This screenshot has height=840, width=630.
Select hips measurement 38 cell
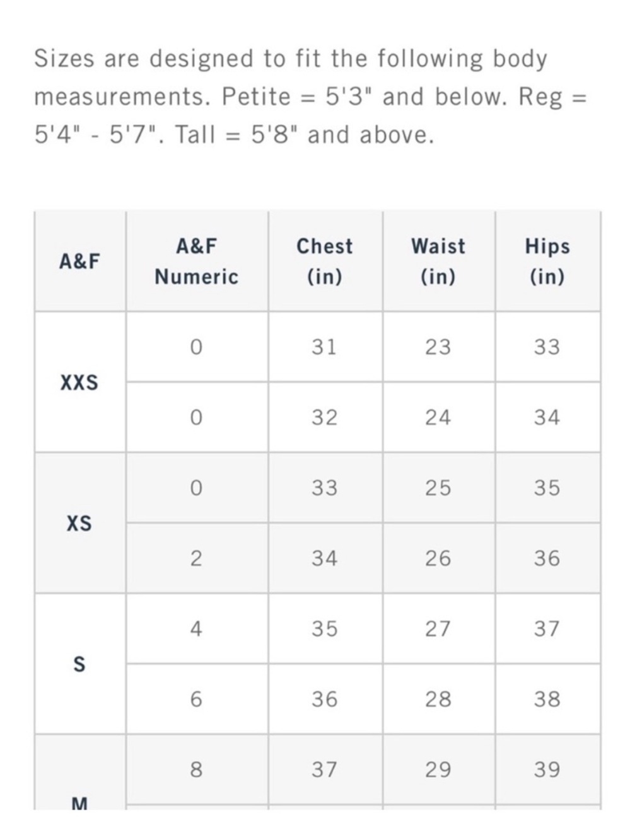coord(547,699)
